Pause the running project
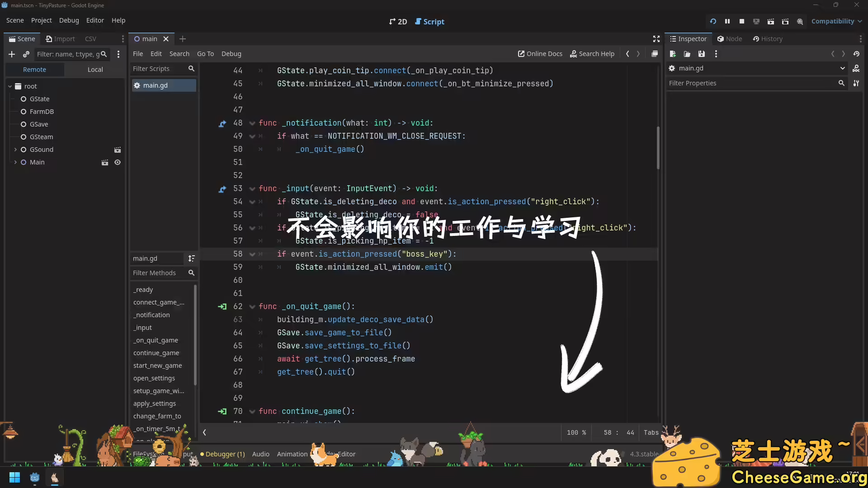The image size is (868, 488). (727, 21)
